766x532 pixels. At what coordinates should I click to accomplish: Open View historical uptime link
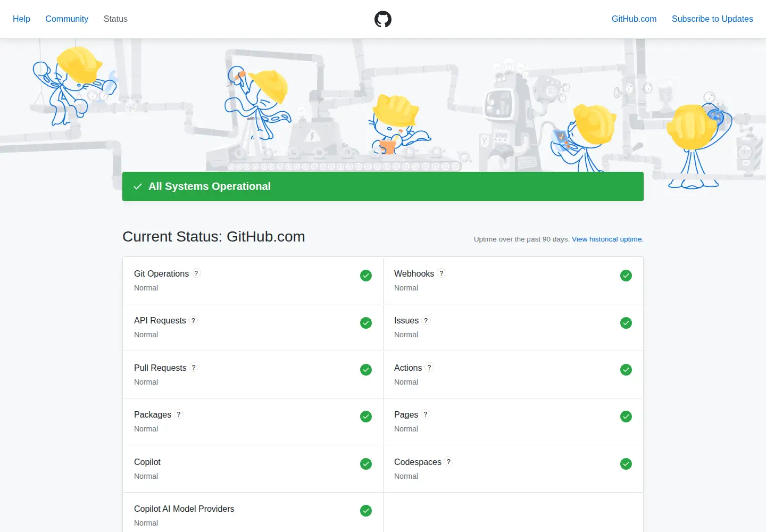click(607, 239)
